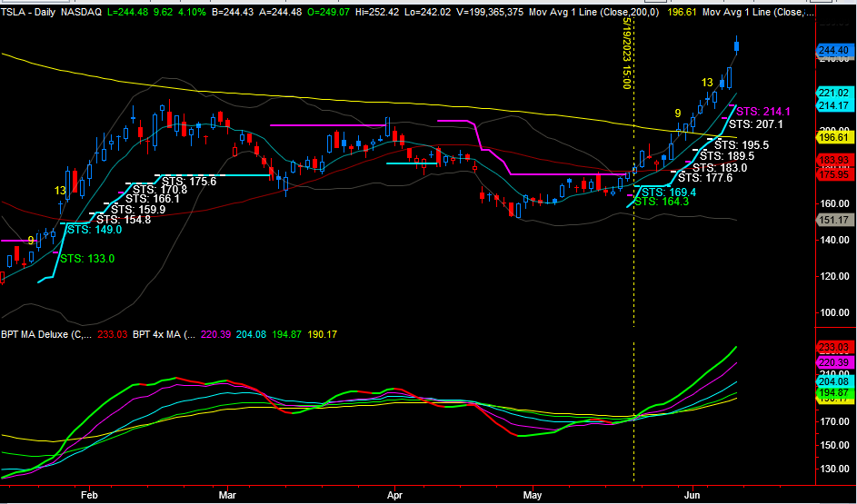
Task: Click the Feb month label on the time axis
Action: pyautogui.click(x=87, y=494)
